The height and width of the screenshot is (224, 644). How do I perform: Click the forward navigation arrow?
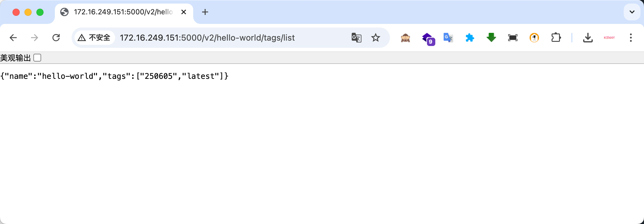pyautogui.click(x=35, y=38)
